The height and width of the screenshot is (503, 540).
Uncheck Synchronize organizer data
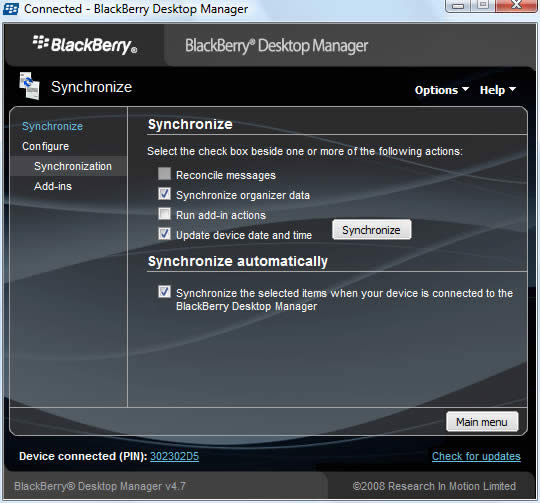164,194
